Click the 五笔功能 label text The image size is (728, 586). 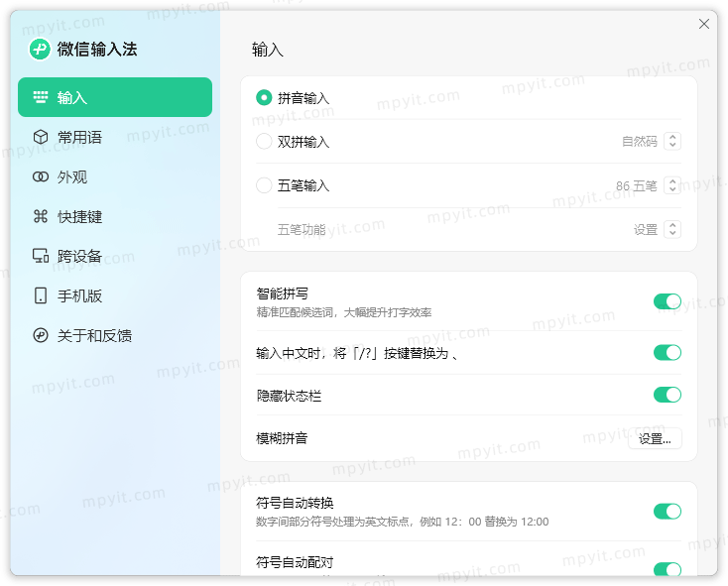tap(302, 229)
